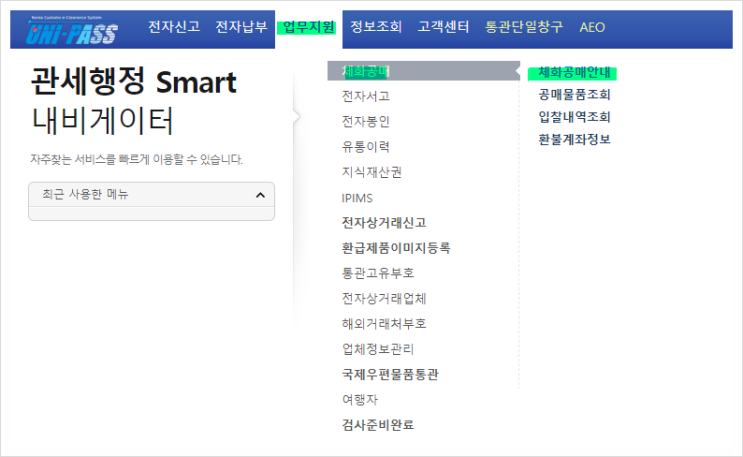Open the 체화공매안내 link

[x=574, y=73]
